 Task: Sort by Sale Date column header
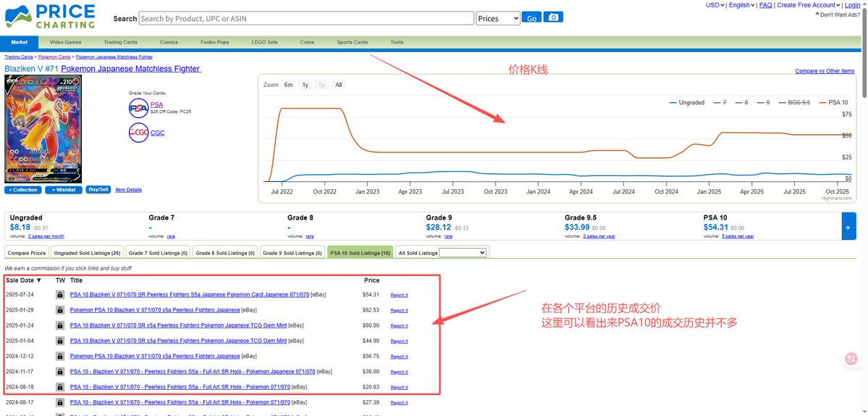point(24,280)
